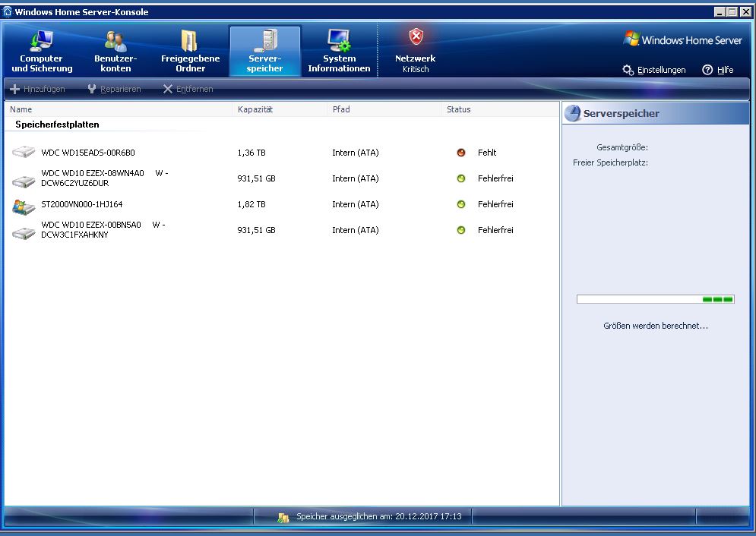Viewport: 756px width, 536px height.
Task: Switch to the Benutzerkonten tab
Action: click(x=115, y=52)
